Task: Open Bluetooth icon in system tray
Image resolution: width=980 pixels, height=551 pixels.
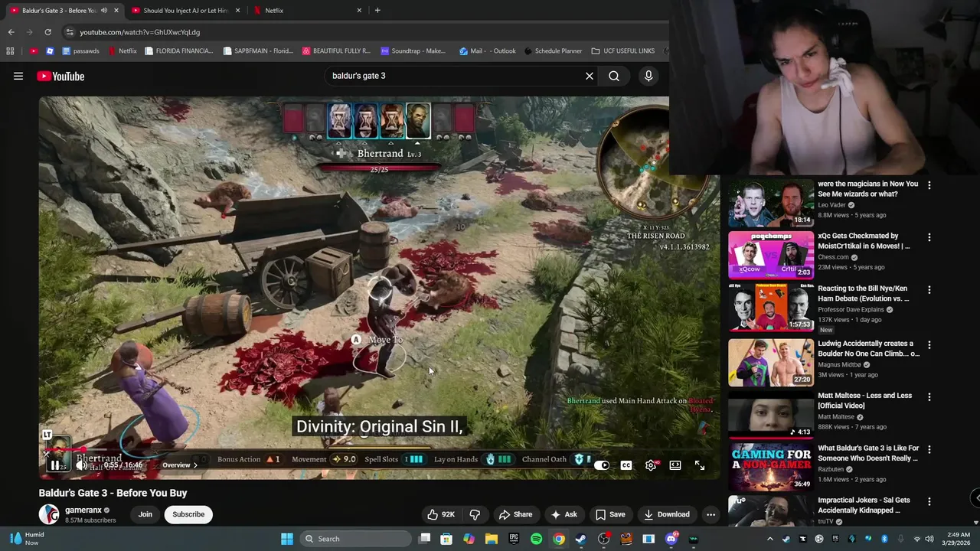Action: pyautogui.click(x=884, y=539)
